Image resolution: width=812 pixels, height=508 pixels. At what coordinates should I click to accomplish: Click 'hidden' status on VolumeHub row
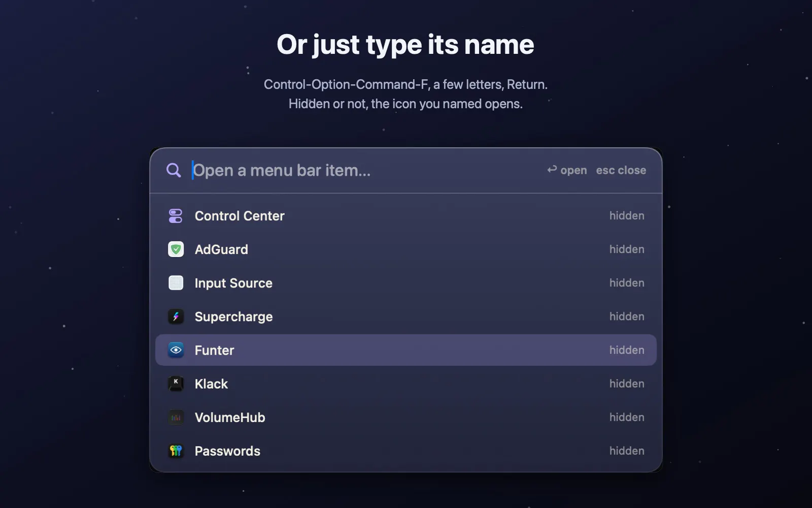(x=627, y=417)
